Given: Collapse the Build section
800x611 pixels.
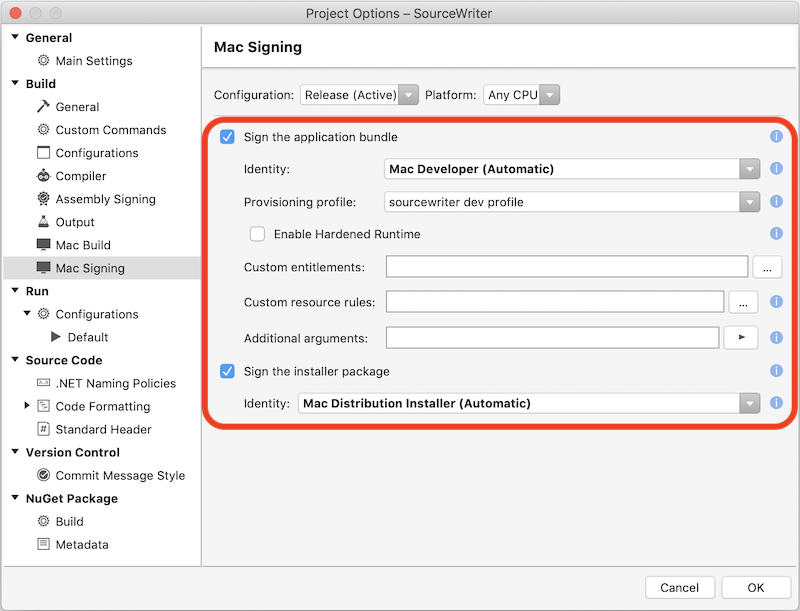Looking at the screenshot, I should [15, 83].
